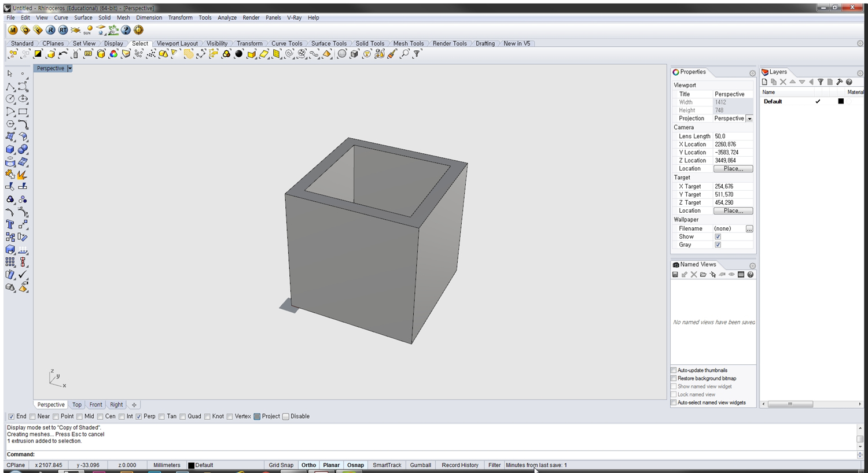The height and width of the screenshot is (473, 868).
Task: Switch to Solid Tools toolbar tab
Action: point(370,43)
